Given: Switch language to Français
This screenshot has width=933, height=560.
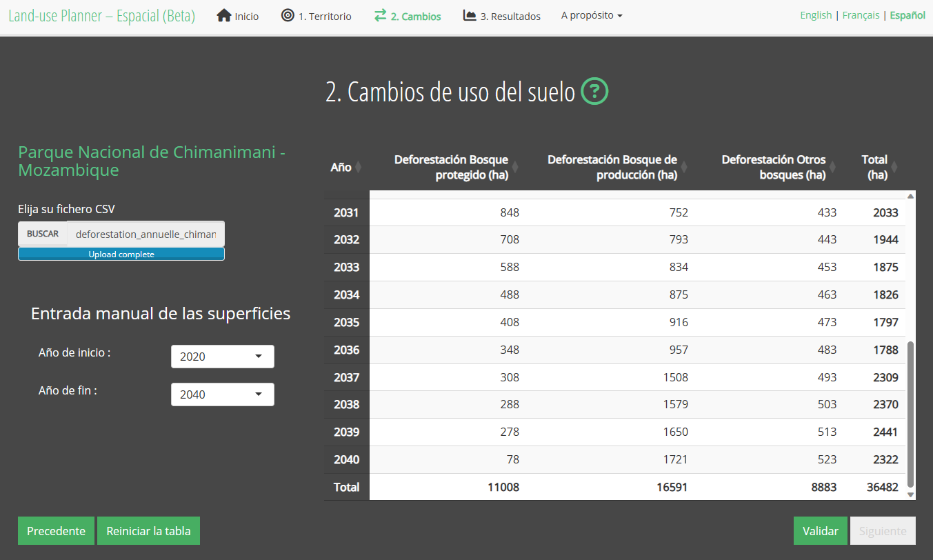Looking at the screenshot, I should pyautogui.click(x=861, y=15).
